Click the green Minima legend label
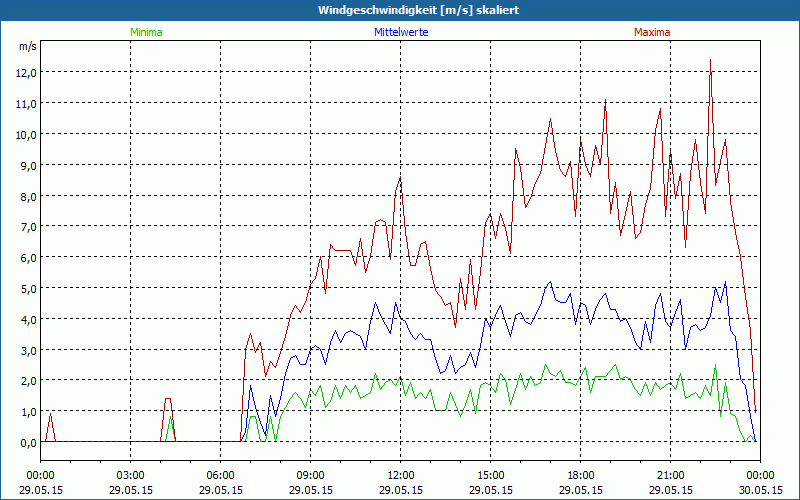The width and height of the screenshot is (800, 500). tap(146, 32)
